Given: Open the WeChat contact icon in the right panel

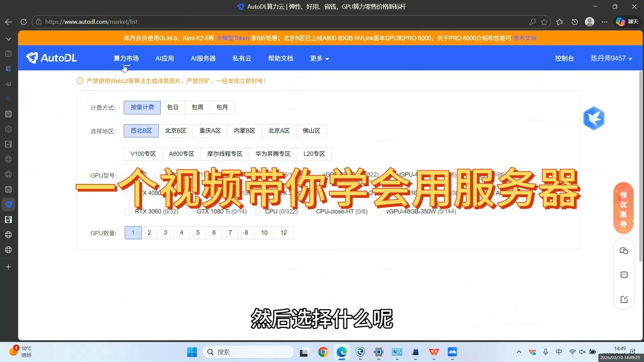Looking at the screenshot, I should point(624,251).
